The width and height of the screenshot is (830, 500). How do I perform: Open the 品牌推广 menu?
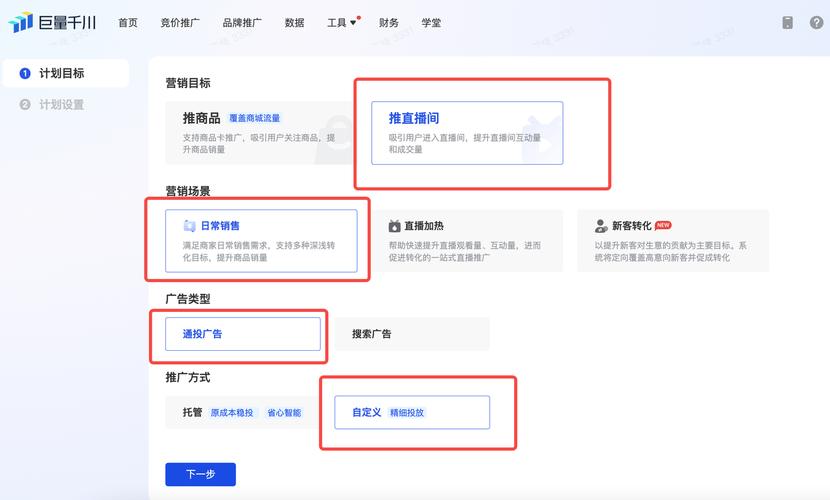tap(242, 23)
